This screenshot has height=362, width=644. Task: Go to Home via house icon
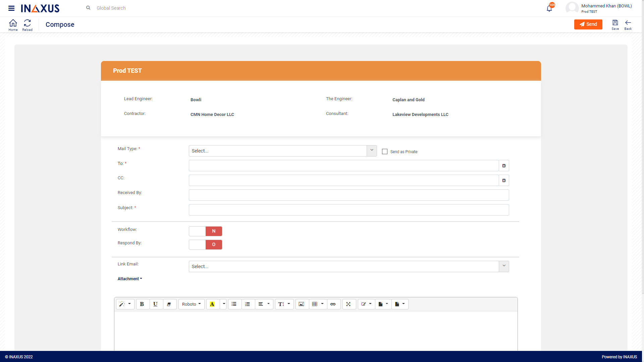[x=13, y=24]
